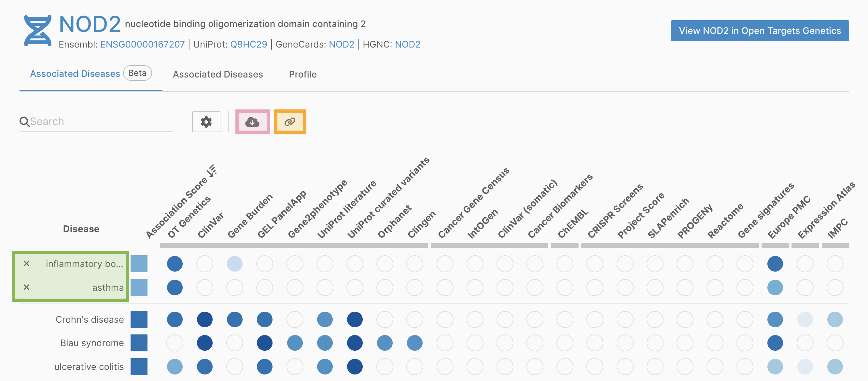
Task: Open the Ensembl ENSG00000167207 link
Action: pyautogui.click(x=143, y=45)
